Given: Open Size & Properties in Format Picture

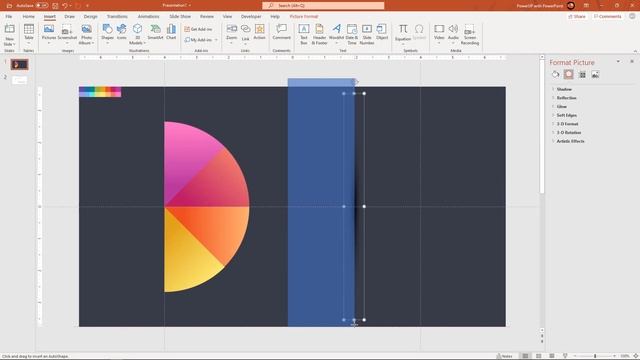Looking at the screenshot, I should click(582, 74).
